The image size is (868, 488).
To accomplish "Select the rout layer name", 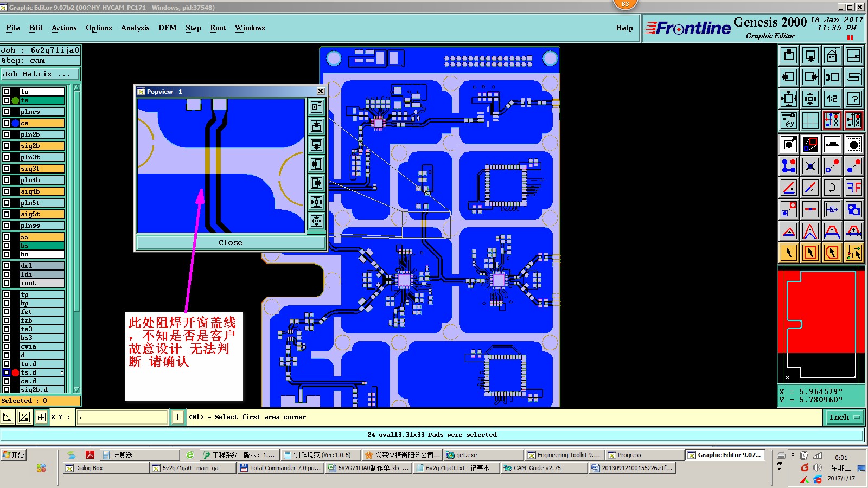I will (42, 283).
